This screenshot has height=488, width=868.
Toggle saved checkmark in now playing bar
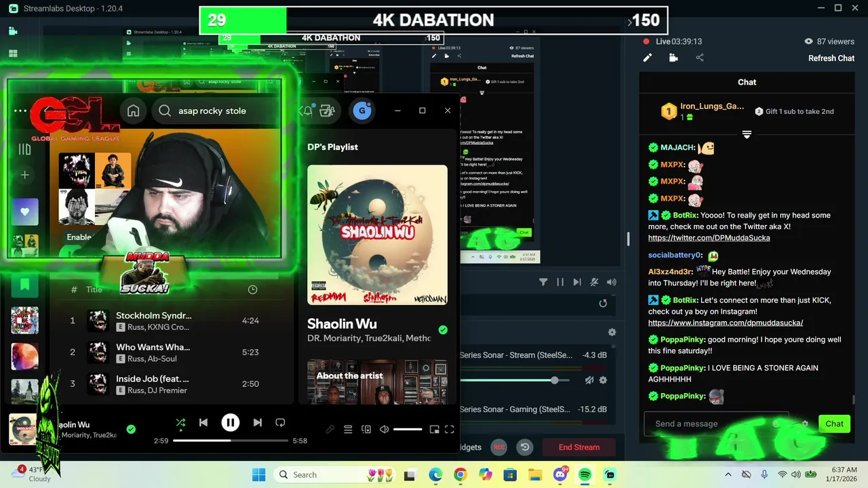point(131,429)
